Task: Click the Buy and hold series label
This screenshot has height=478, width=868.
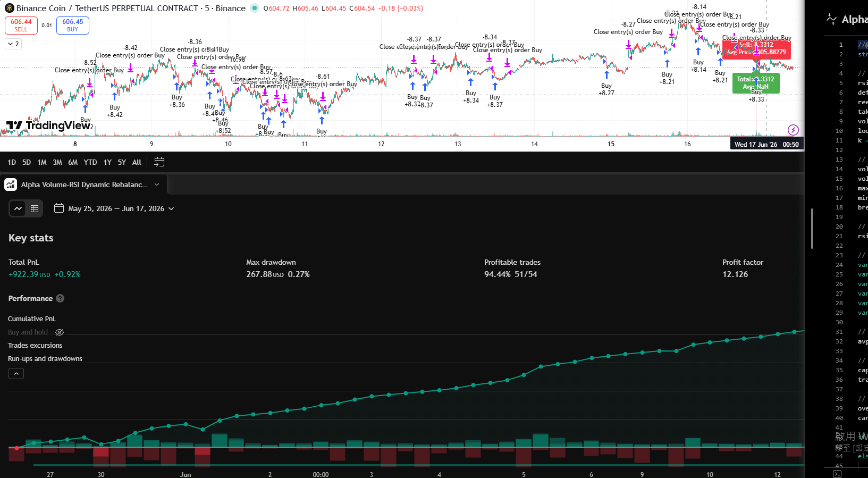Action: [x=28, y=332]
